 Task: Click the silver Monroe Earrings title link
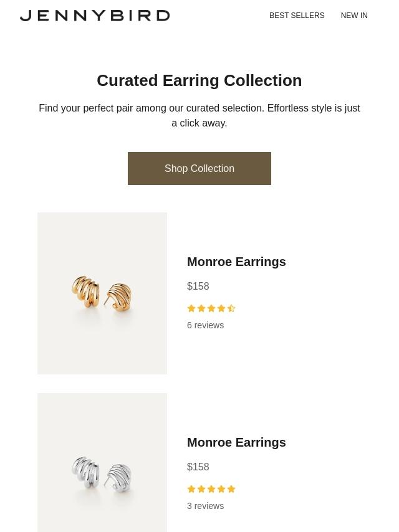236,442
